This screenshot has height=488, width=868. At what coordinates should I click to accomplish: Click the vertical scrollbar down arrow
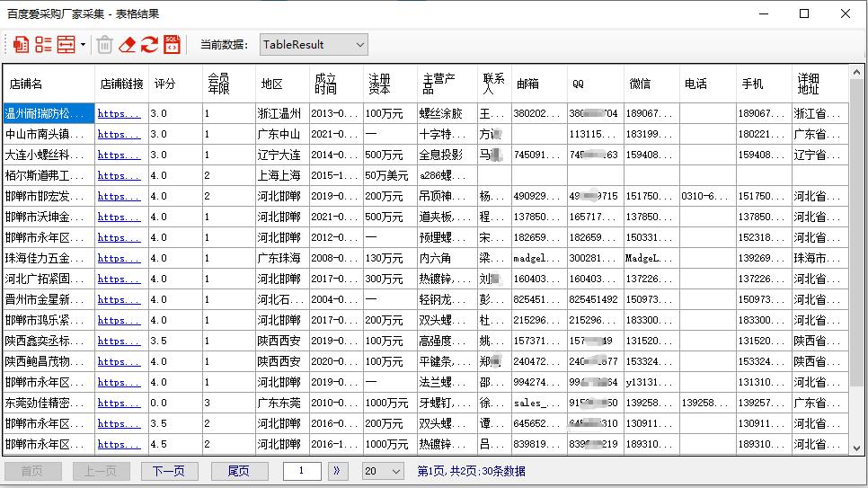pos(856,448)
